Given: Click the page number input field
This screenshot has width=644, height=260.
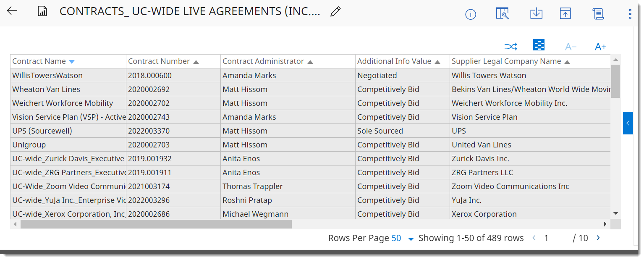Looking at the screenshot, I should pyautogui.click(x=553, y=238).
